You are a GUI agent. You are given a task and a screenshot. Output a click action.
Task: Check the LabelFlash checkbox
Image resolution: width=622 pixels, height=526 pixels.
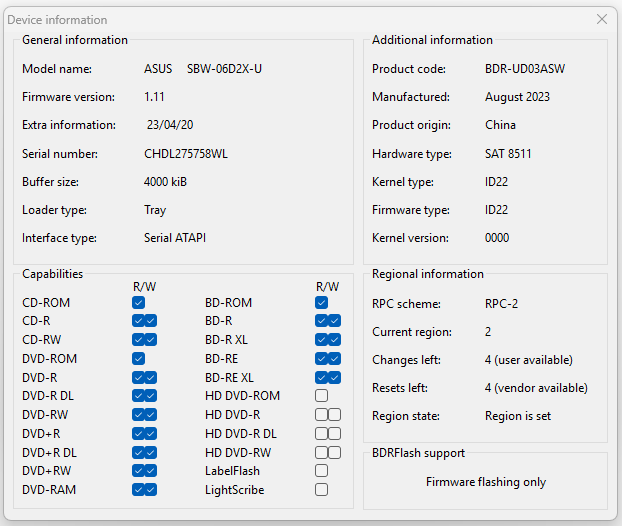(x=321, y=471)
